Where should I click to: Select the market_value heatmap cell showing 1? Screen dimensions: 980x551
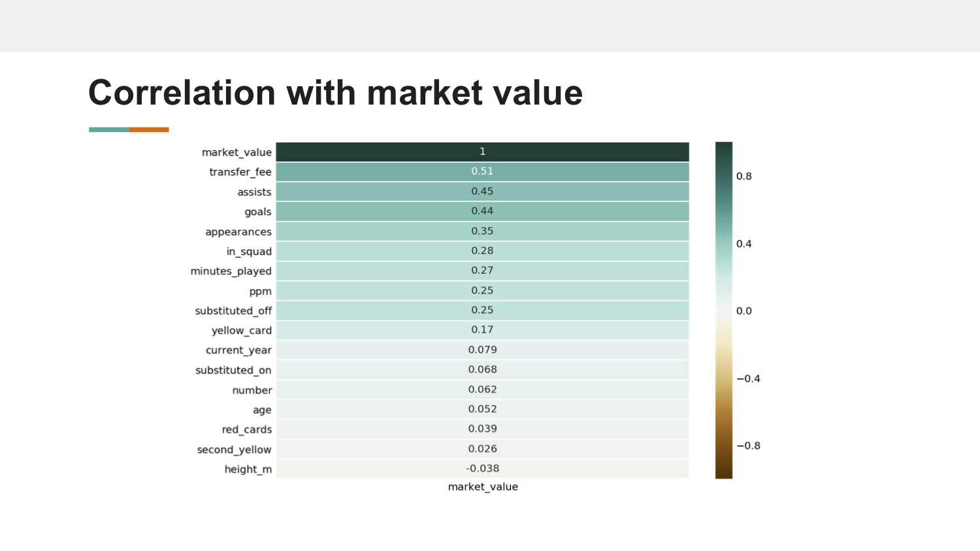[482, 152]
